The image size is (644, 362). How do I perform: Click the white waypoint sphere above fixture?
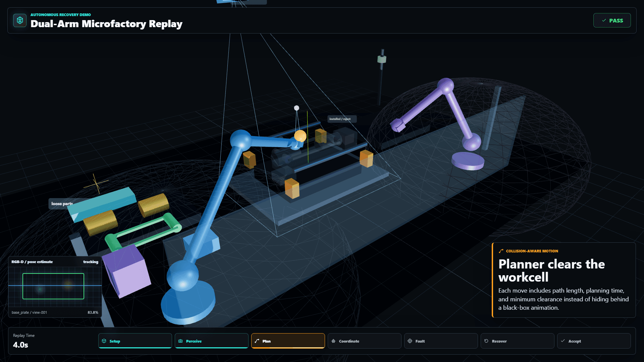[297, 108]
